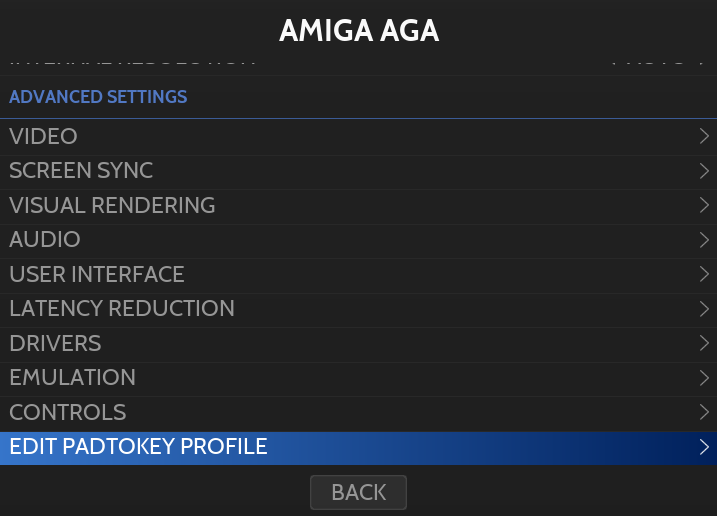Click the Audio row chevron arrow

click(x=704, y=240)
